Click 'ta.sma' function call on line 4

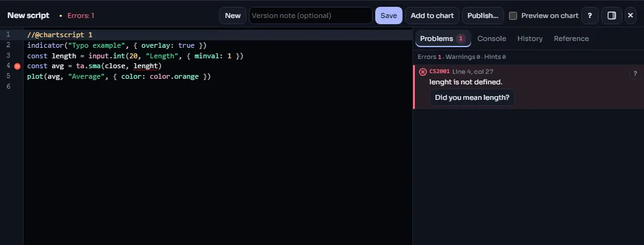coord(89,66)
